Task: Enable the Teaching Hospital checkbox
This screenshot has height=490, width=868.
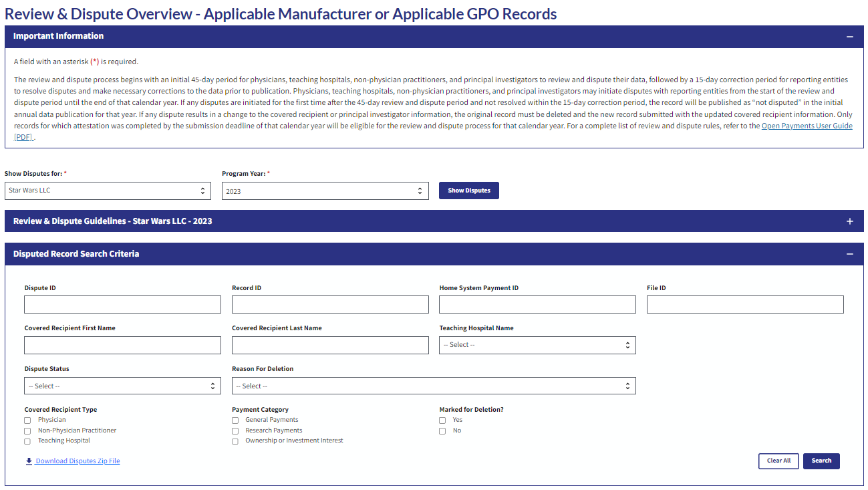Action: coord(27,441)
